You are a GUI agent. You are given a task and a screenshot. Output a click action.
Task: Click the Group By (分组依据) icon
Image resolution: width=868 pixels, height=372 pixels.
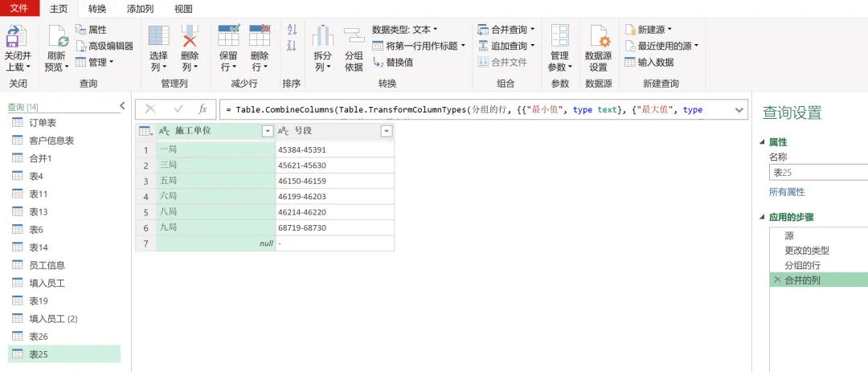click(x=354, y=36)
